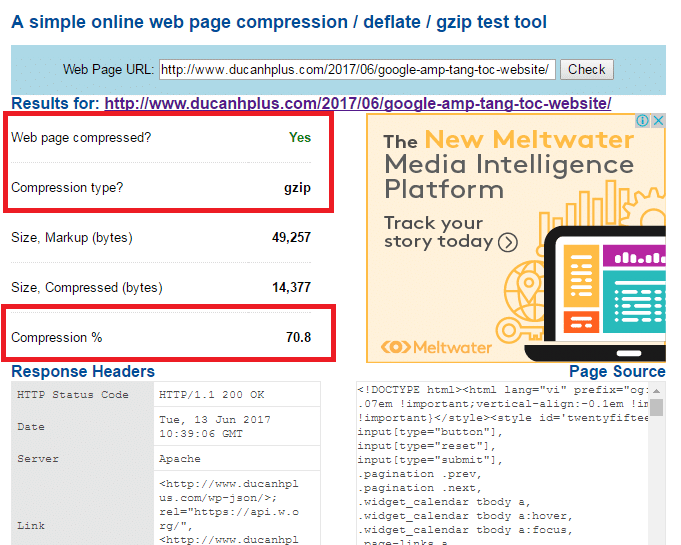This screenshot has width=681, height=545.
Task: Click the ad info icon
Action: [643, 121]
